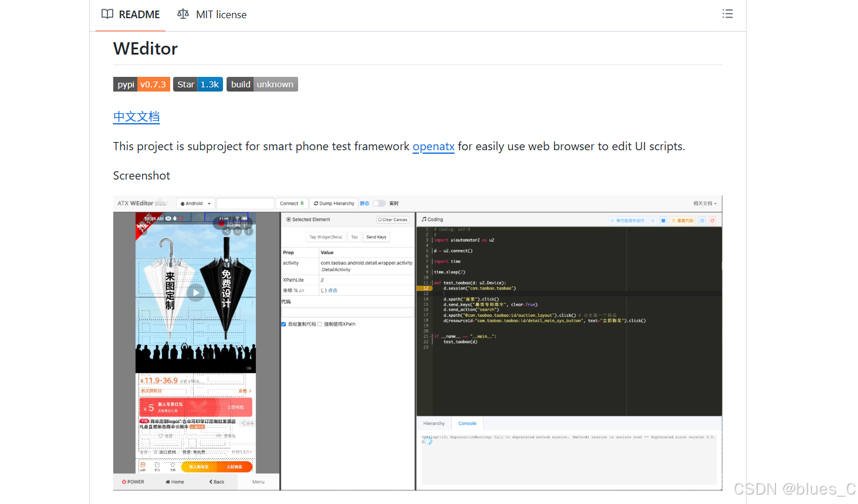This screenshot has width=858, height=504.
Task: Switch to the Hierarchy tab
Action: click(x=434, y=424)
